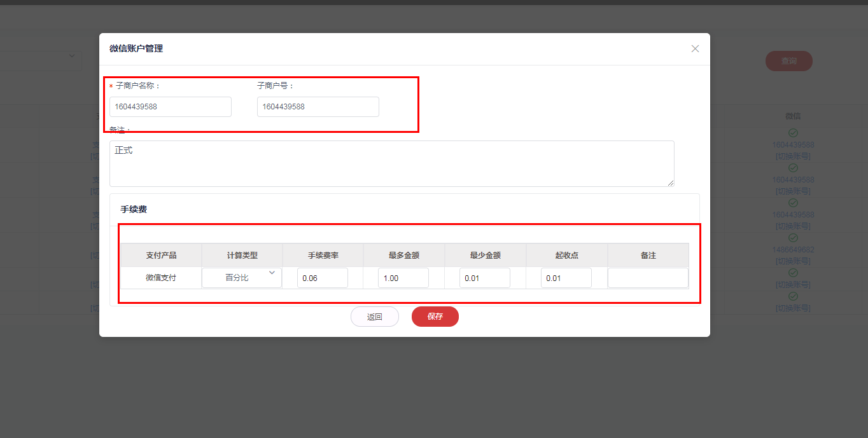
Task: Click the 子商户号 input field
Action: pyautogui.click(x=318, y=107)
